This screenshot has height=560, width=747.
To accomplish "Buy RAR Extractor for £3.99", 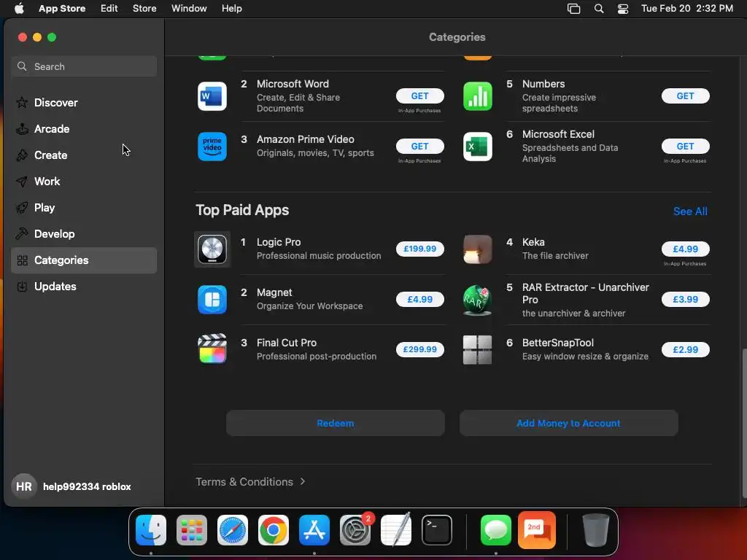I will coord(685,299).
